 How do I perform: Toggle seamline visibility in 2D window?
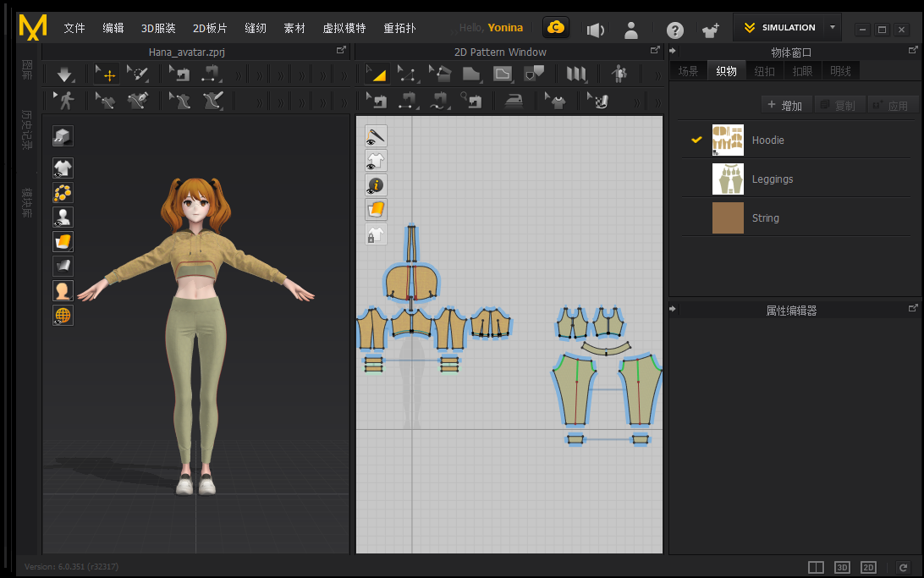[376, 135]
